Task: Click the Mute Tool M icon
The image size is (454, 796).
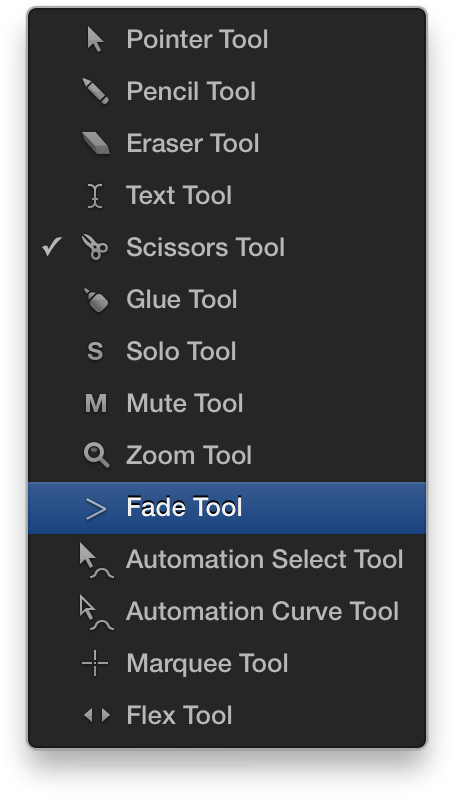Action: [95, 404]
